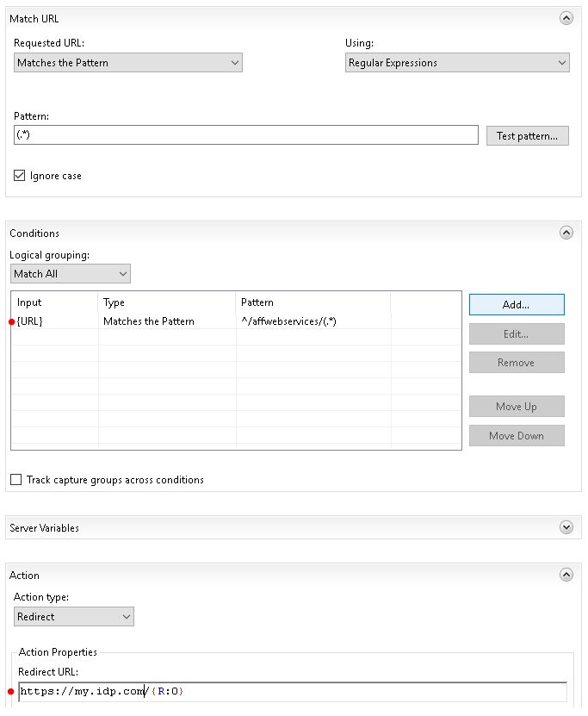Enable Track capture groups across conditions

coord(16,479)
